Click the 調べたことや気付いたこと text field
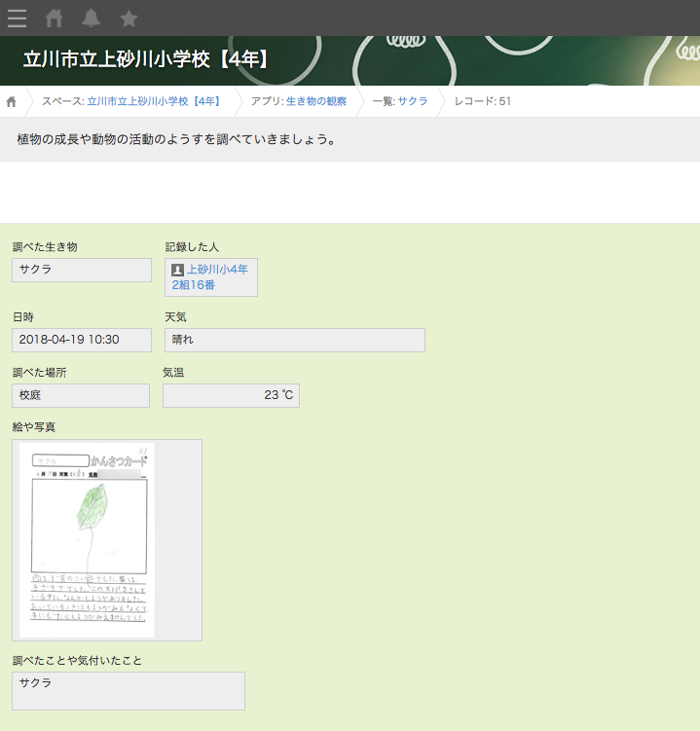The image size is (700, 731). click(x=129, y=690)
